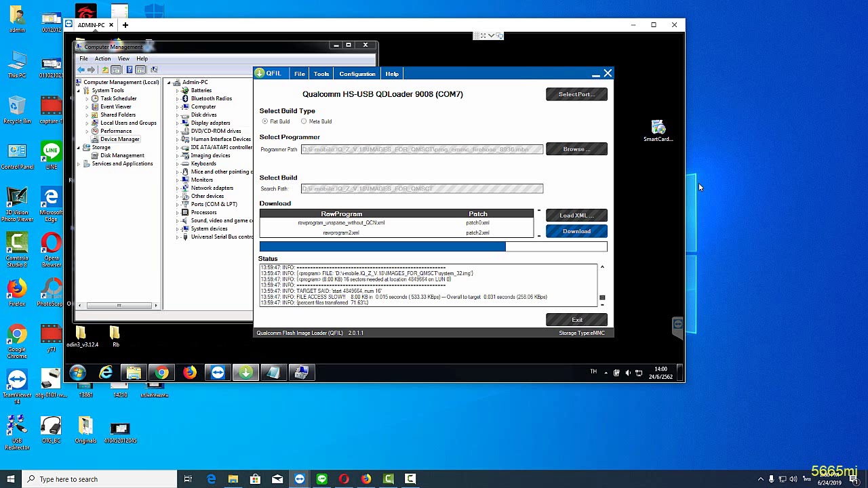The image size is (868, 488).
Task: Open Action menu in Computer Management
Action: pyautogui.click(x=102, y=59)
